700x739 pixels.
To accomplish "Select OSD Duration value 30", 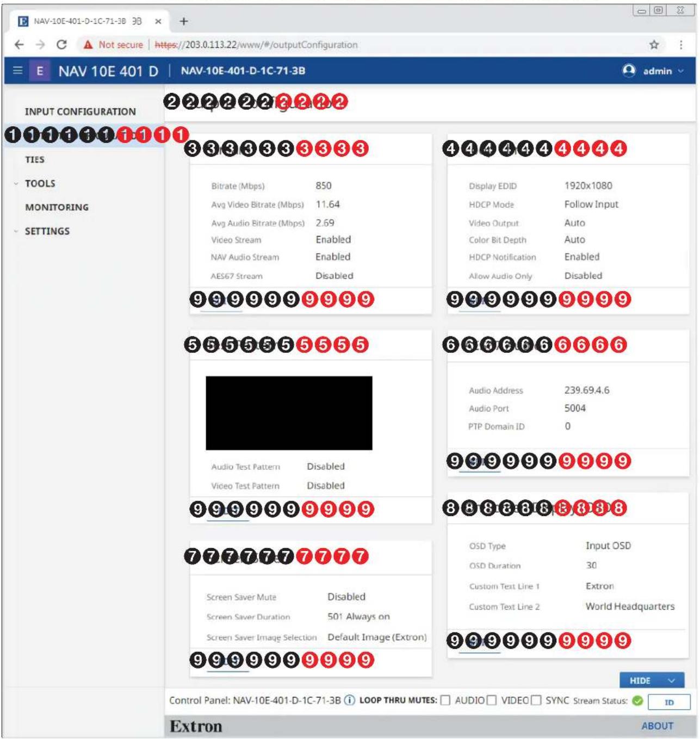I will click(x=591, y=566).
